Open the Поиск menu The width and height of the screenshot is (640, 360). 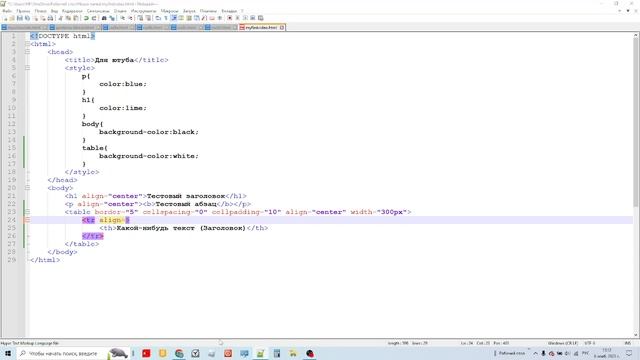coord(40,11)
